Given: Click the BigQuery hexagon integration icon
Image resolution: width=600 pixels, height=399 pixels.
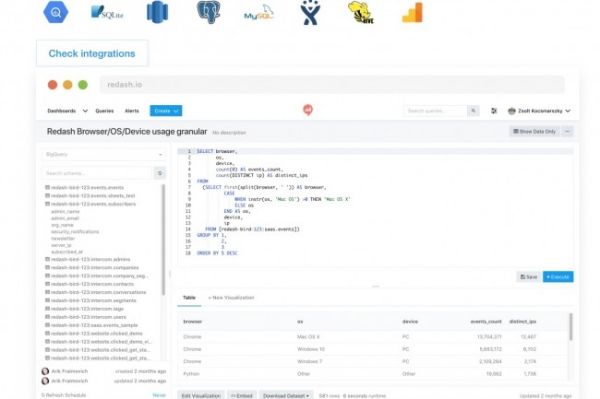Looking at the screenshot, I should [x=56, y=12].
